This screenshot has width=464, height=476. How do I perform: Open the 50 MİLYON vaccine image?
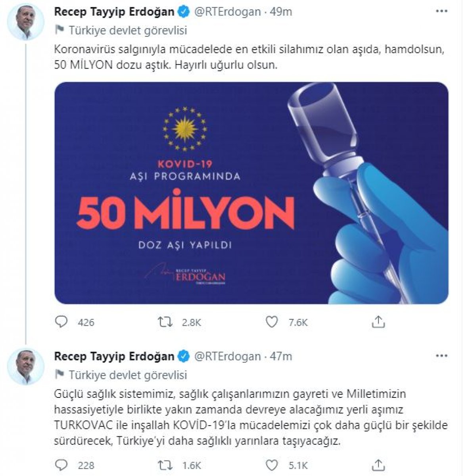click(251, 193)
